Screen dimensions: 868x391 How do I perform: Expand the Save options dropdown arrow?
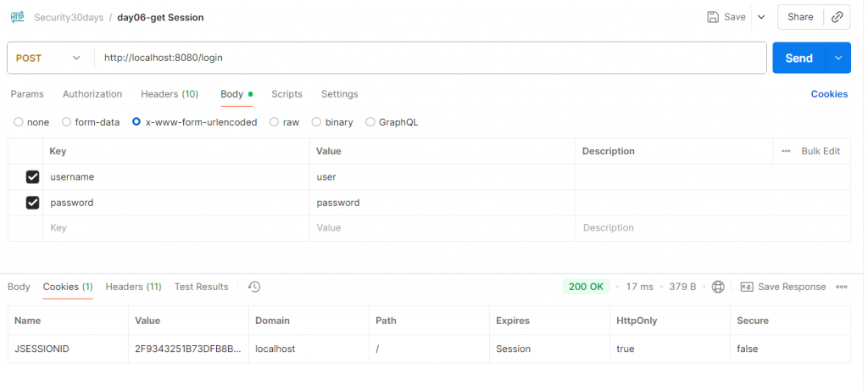pos(760,17)
